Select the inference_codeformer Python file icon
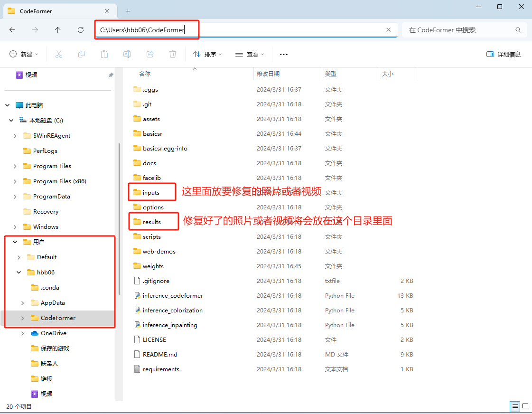 137,296
